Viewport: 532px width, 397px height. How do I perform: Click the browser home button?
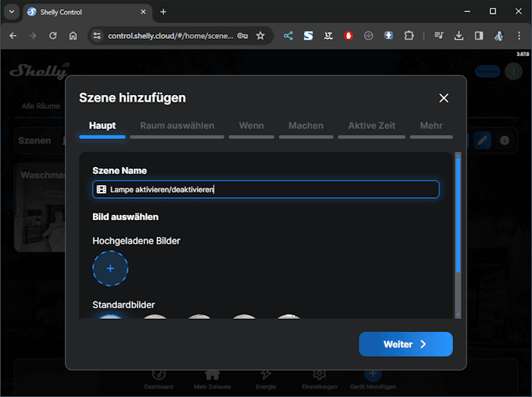click(x=73, y=36)
